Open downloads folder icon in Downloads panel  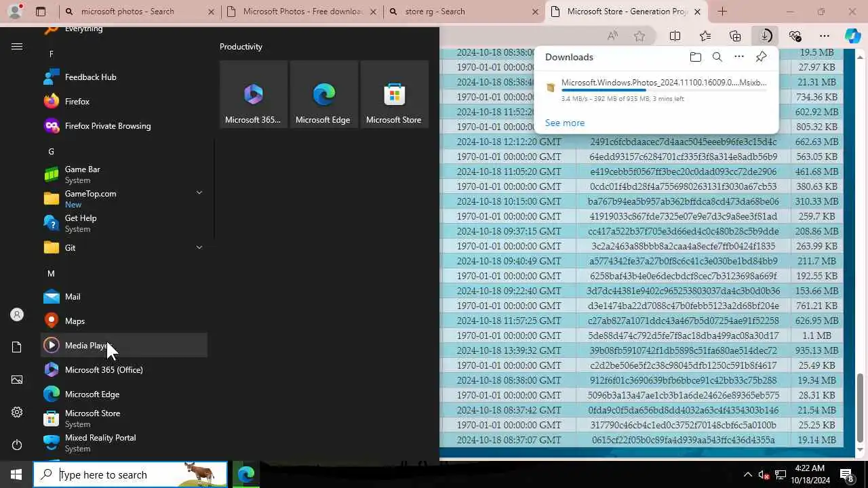pyautogui.click(x=695, y=57)
